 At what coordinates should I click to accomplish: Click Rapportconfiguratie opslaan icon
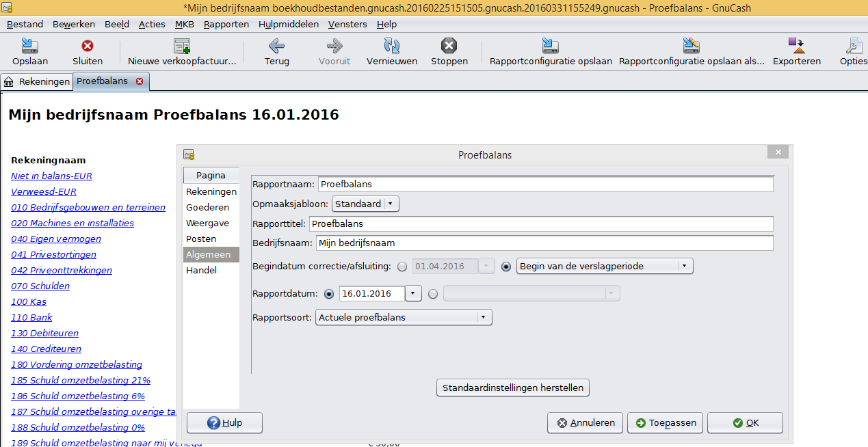550,46
